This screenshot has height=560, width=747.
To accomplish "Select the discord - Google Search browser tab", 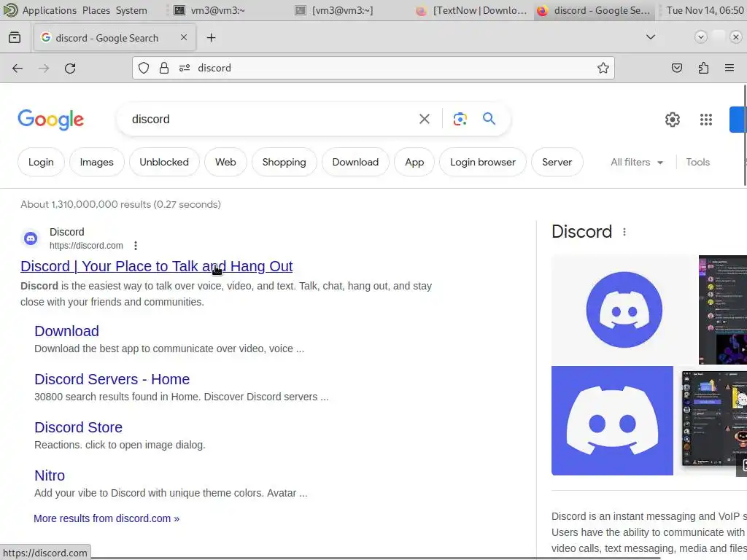I will pos(115,38).
